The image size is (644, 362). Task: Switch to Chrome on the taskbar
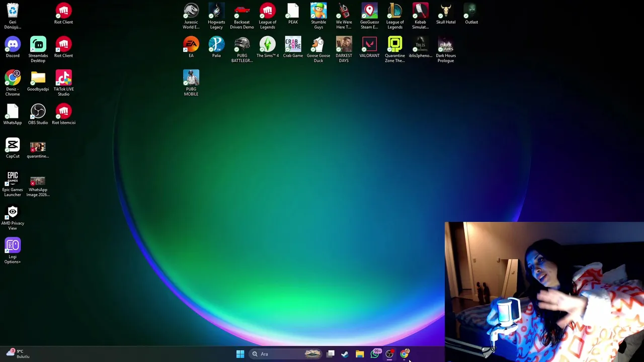point(404,354)
